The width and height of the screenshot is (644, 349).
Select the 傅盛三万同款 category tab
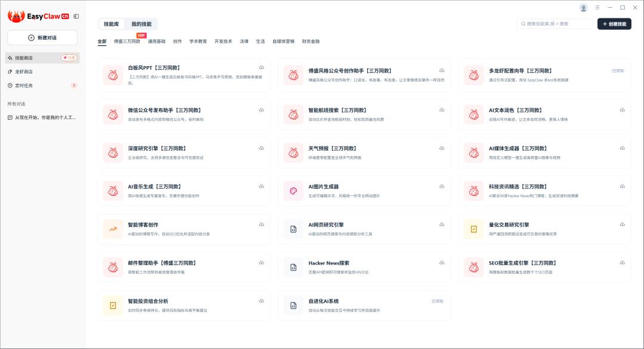[x=128, y=41]
